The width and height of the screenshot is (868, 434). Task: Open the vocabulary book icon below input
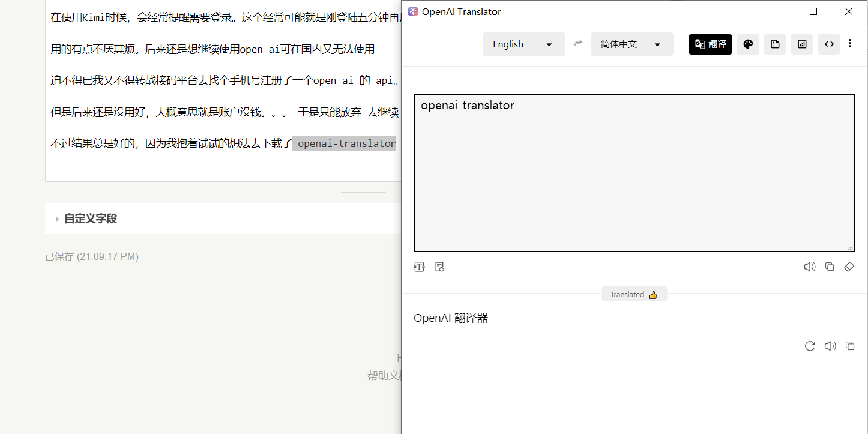click(439, 267)
